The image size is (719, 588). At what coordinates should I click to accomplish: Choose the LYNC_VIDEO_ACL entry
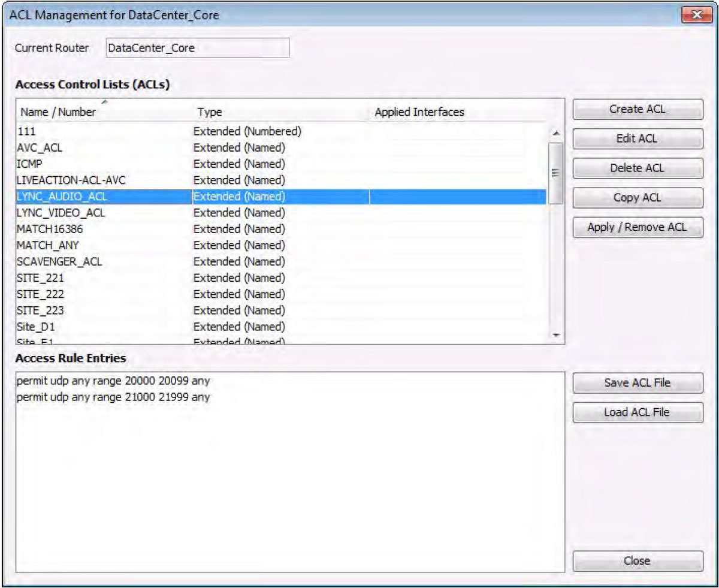58,213
